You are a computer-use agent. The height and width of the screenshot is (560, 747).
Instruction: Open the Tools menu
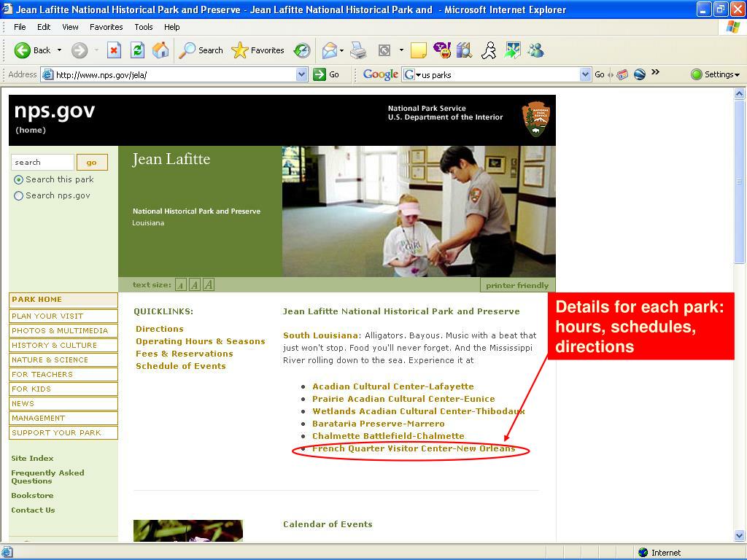[x=144, y=27]
